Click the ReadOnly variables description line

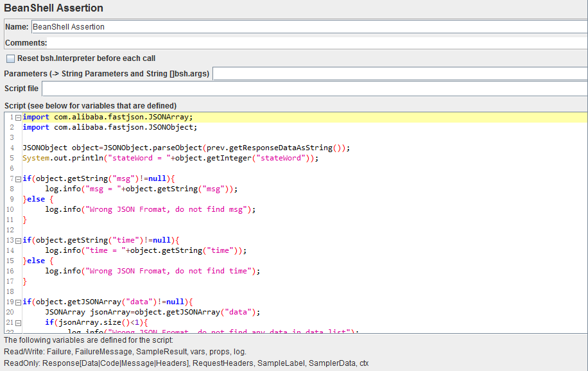click(186, 363)
